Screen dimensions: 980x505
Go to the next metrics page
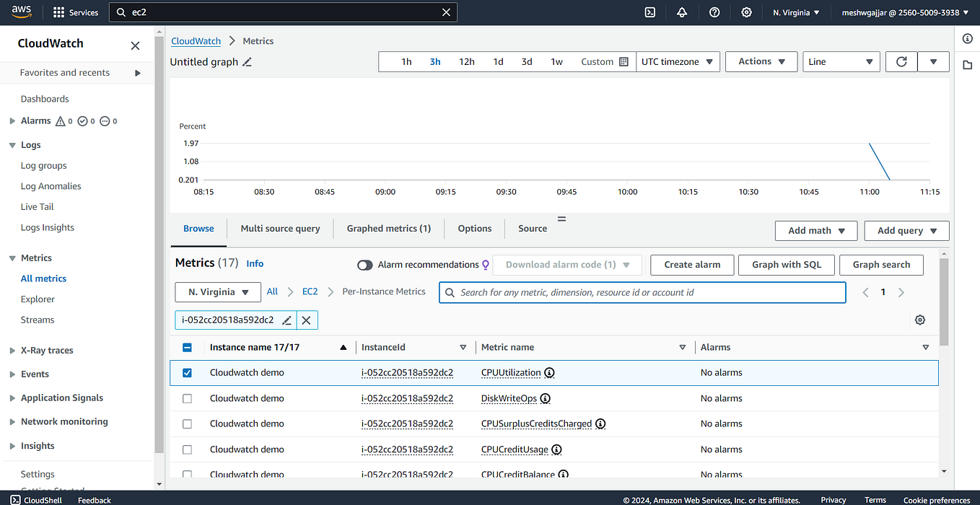[901, 292]
